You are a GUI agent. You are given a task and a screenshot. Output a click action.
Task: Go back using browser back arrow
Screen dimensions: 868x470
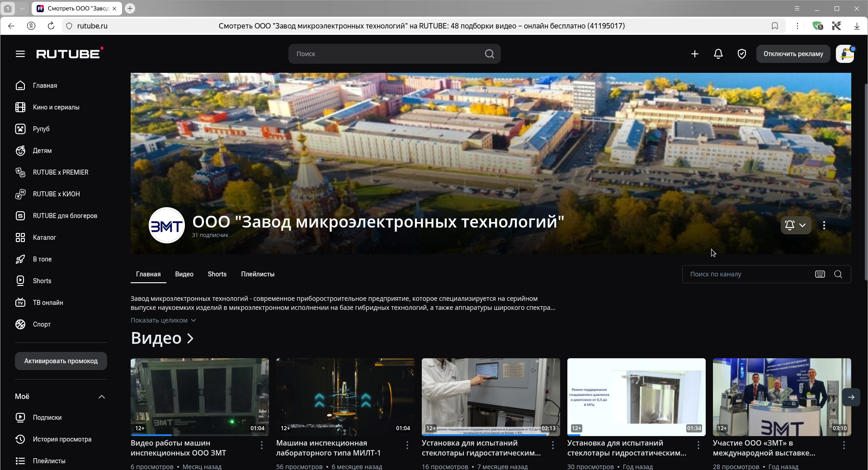(x=11, y=26)
